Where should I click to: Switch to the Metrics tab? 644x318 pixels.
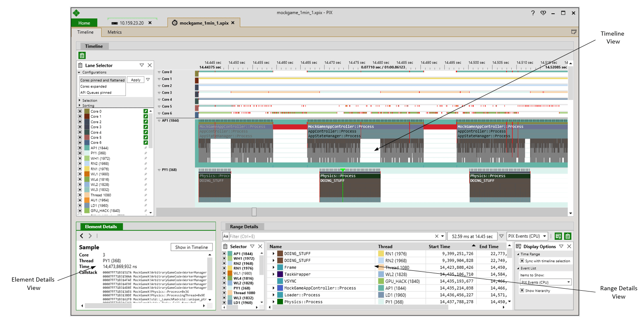(x=115, y=32)
